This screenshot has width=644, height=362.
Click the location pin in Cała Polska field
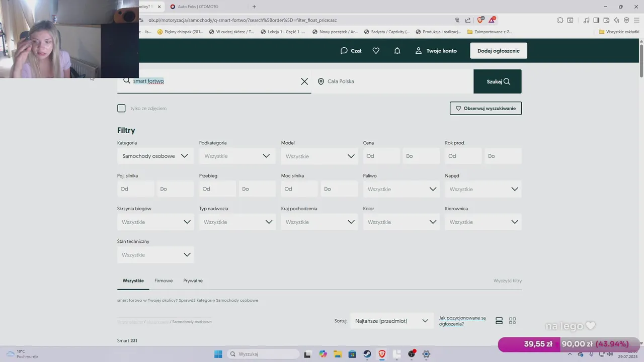coord(321,81)
